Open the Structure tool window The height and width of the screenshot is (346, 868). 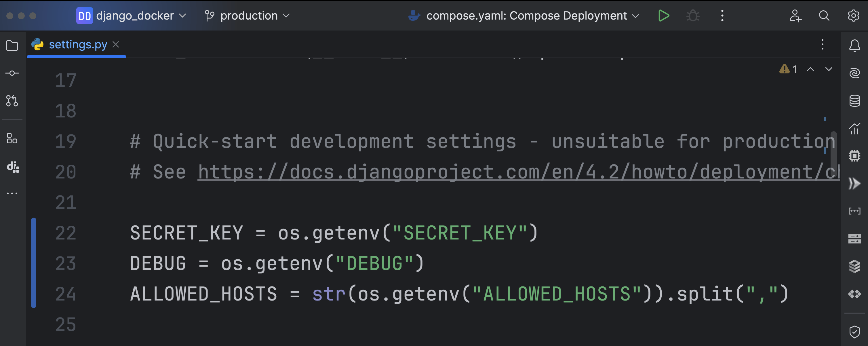tap(12, 138)
